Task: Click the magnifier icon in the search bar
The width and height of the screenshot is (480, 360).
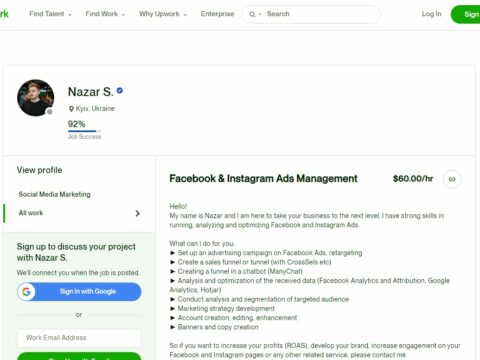Action: click(252, 14)
